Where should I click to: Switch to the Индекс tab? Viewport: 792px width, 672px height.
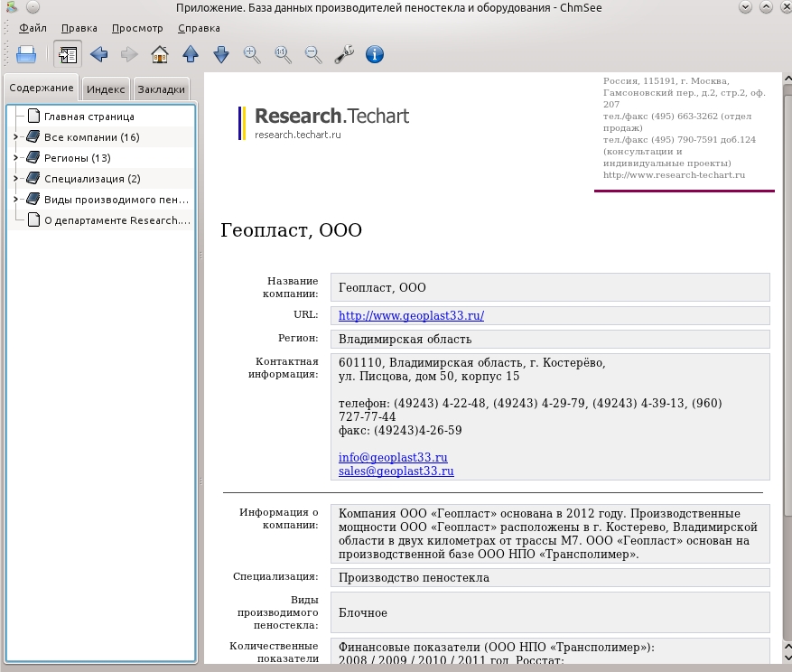(x=106, y=89)
